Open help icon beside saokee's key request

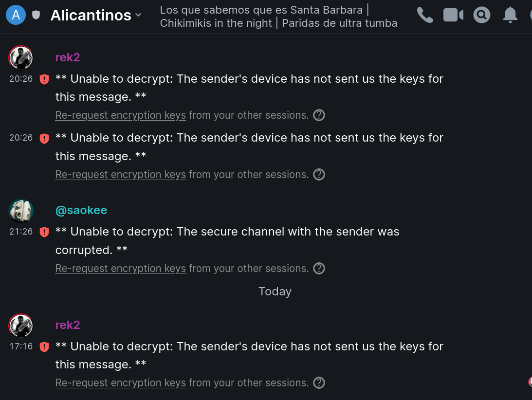[319, 269]
